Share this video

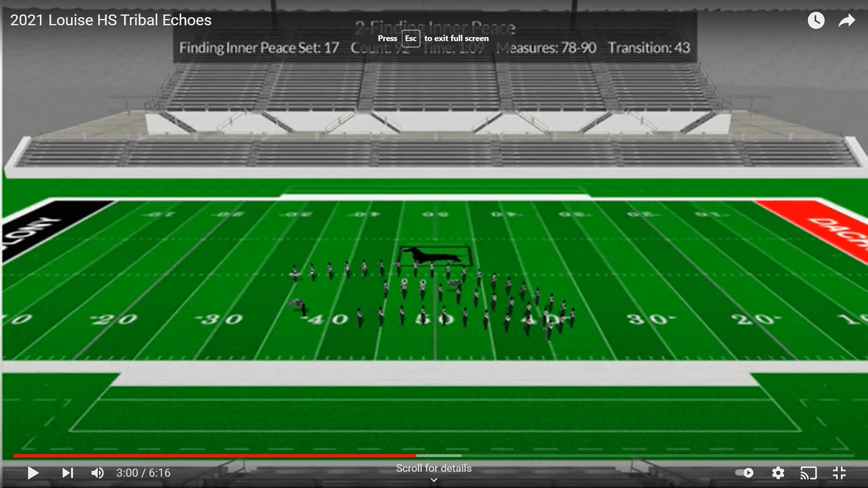847,20
